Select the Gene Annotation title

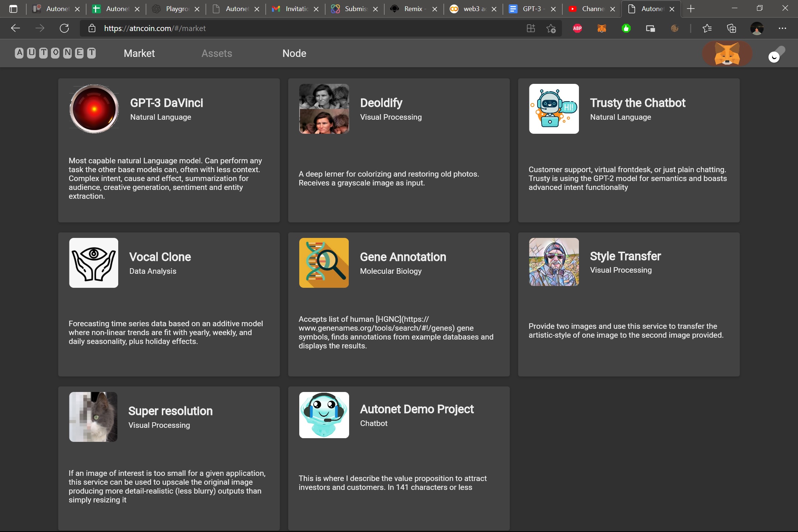coord(403,257)
